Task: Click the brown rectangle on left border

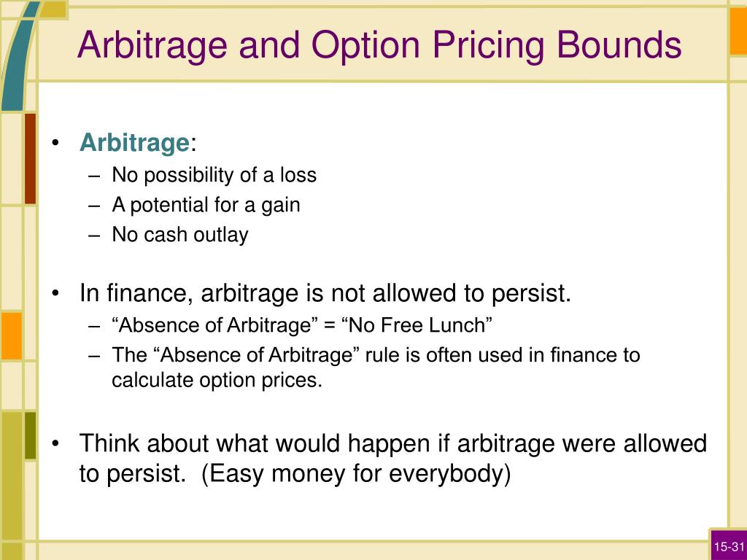Action: point(30,158)
